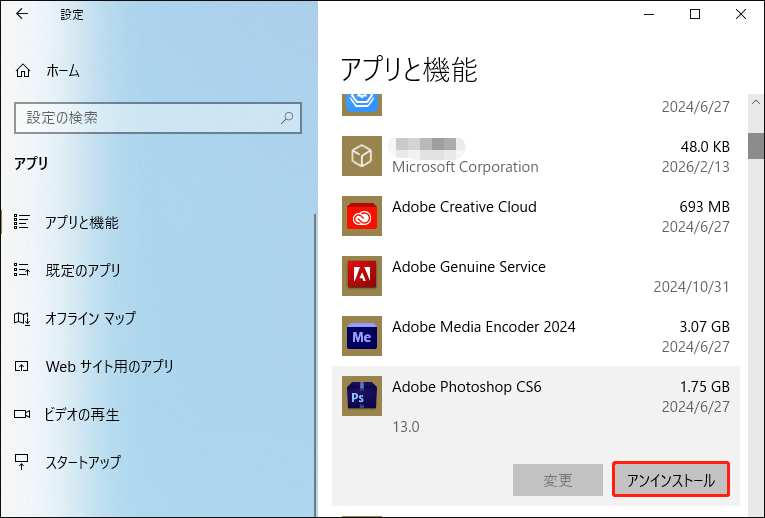Minimize the 設定 window

pos(649,14)
